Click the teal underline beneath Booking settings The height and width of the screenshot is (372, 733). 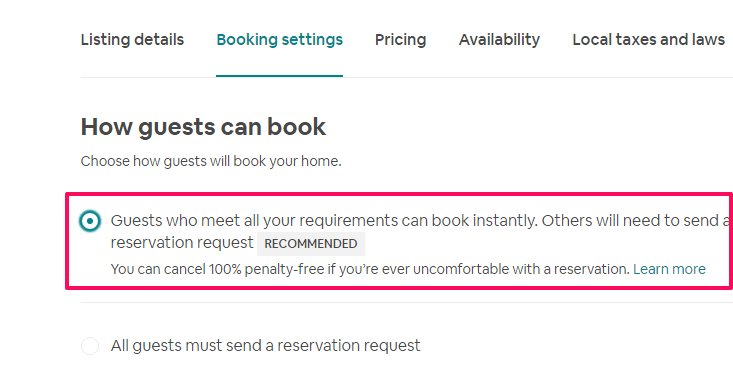280,76
